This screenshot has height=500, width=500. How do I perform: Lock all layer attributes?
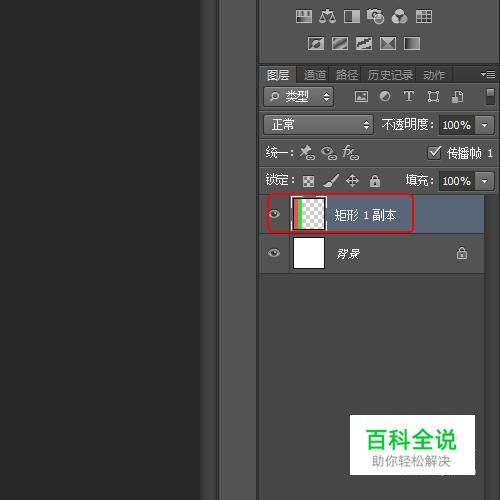click(x=375, y=181)
